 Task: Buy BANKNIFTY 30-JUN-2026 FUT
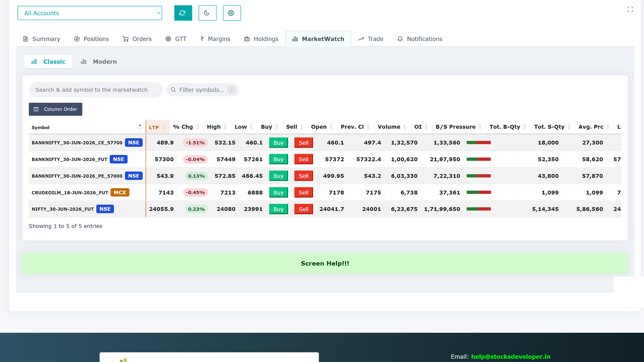click(279, 159)
